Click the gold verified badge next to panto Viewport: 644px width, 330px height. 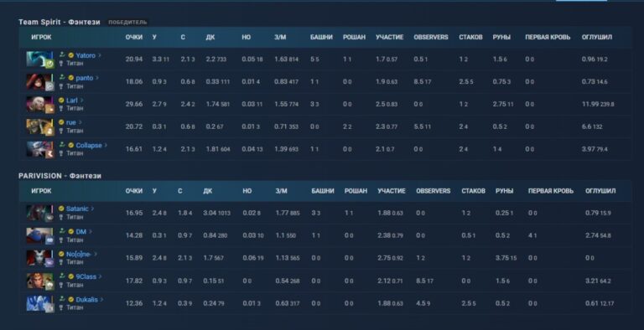click(70, 78)
